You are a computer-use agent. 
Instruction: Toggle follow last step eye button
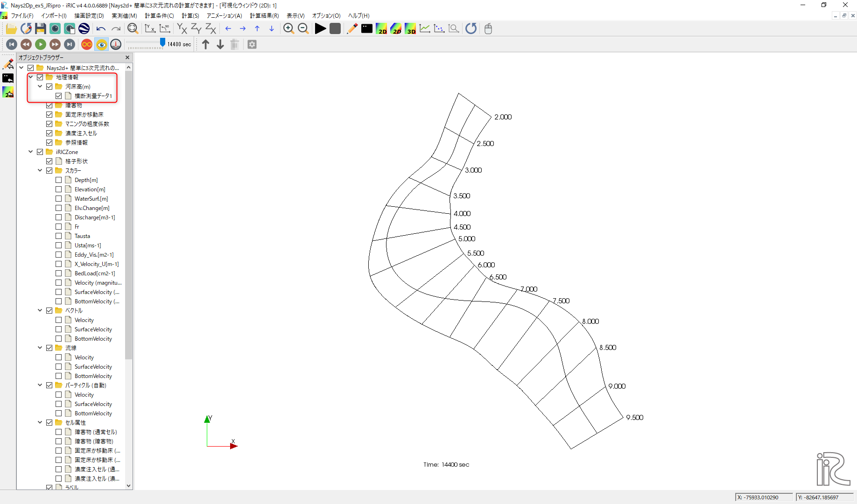click(x=101, y=44)
